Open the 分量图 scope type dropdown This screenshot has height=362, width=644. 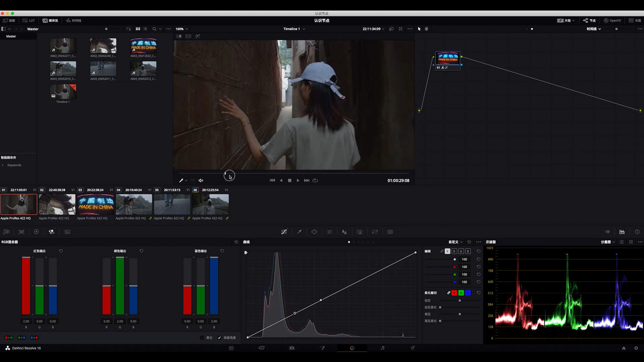pos(607,242)
